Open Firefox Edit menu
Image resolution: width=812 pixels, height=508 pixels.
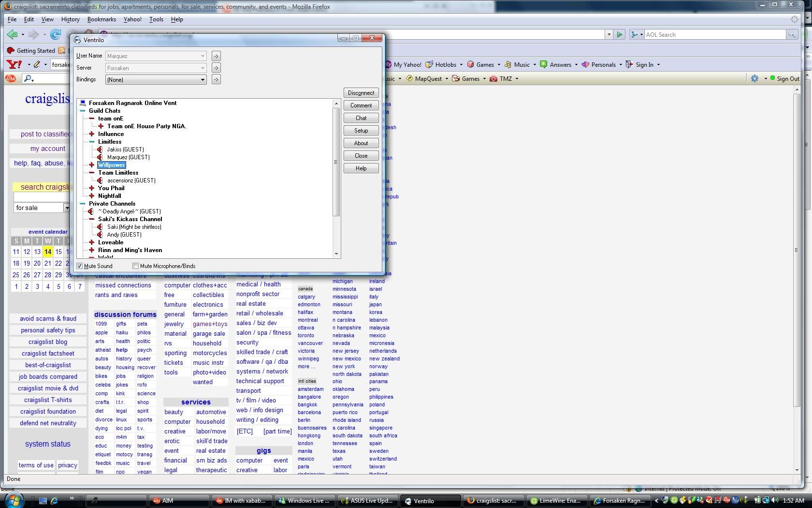[29, 19]
